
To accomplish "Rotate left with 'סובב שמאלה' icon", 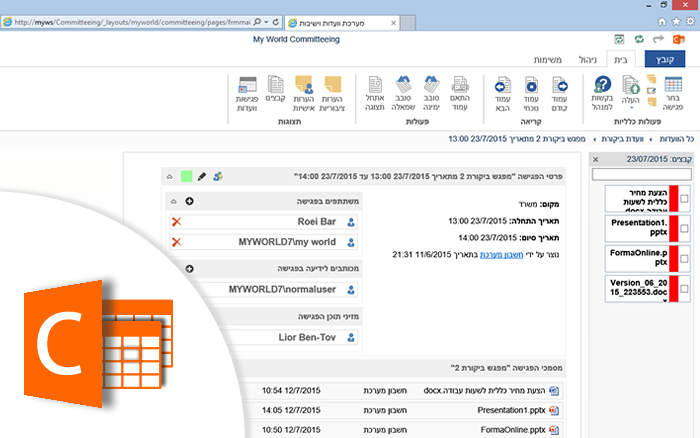I will pyautogui.click(x=403, y=84).
